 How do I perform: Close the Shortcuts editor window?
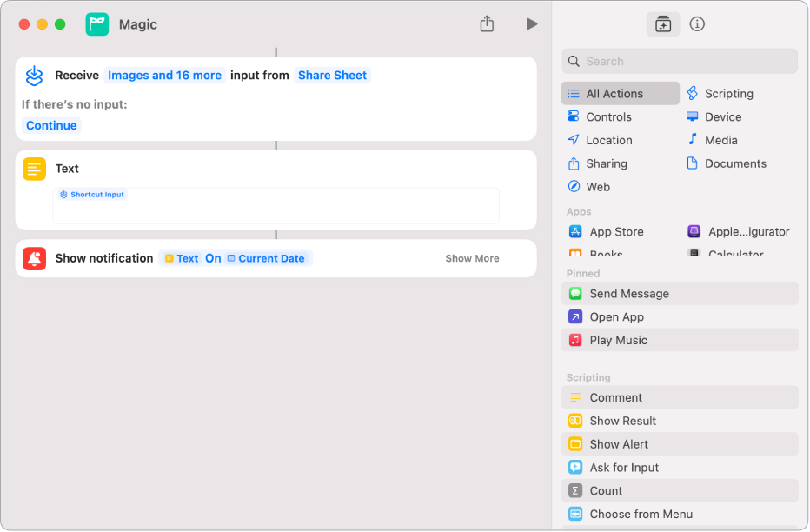tap(23, 24)
